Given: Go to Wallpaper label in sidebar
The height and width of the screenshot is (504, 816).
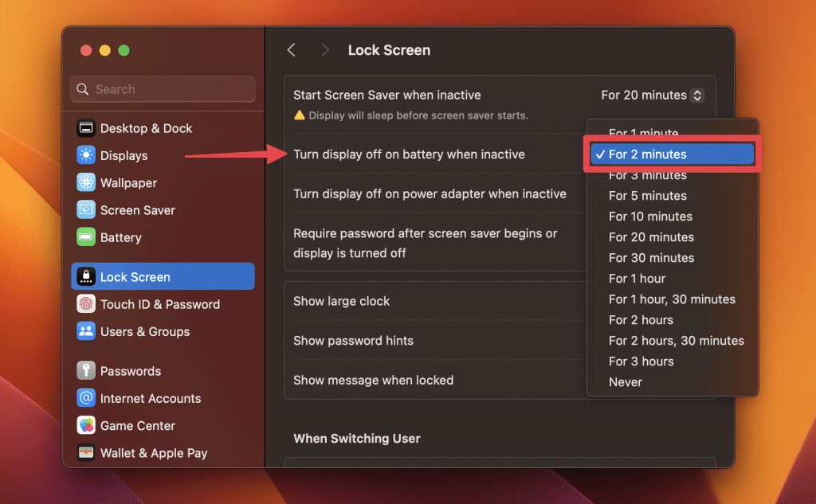Looking at the screenshot, I should point(128,183).
